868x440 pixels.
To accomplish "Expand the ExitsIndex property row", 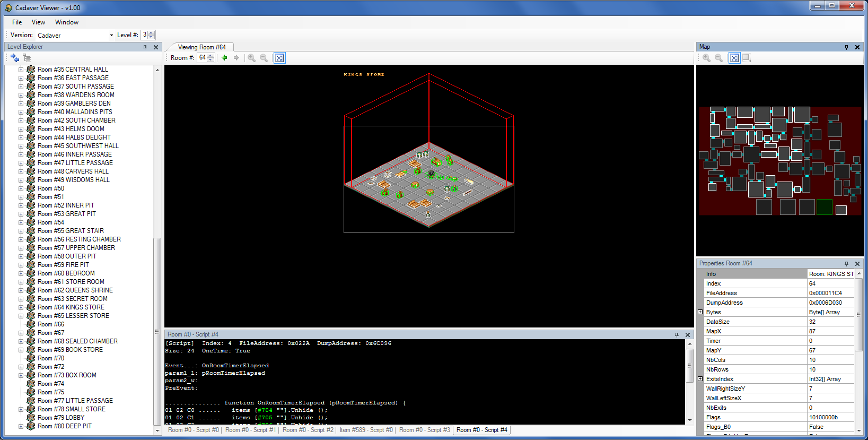I will (x=700, y=379).
